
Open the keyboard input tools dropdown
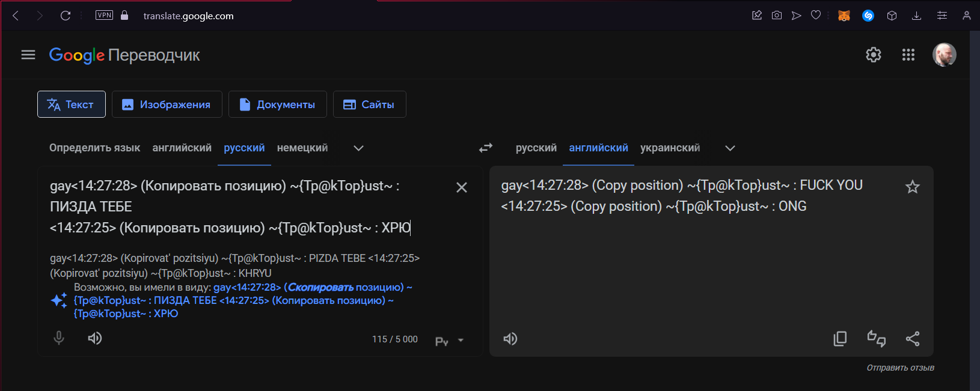pos(461,341)
